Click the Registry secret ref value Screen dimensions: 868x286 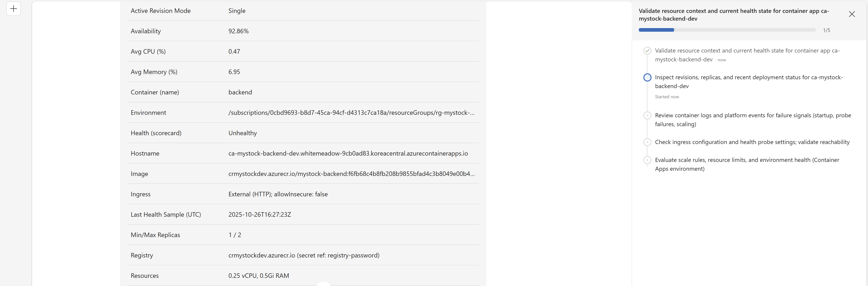coord(304,255)
